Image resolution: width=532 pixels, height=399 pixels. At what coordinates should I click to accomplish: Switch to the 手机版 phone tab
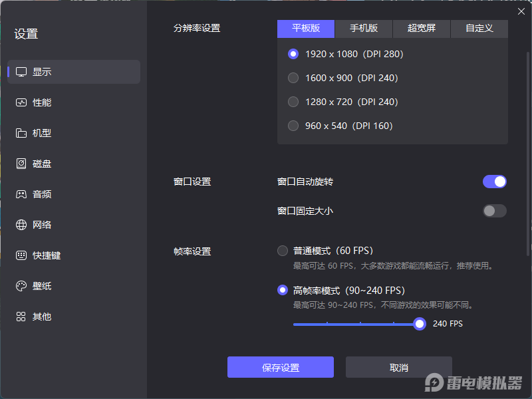363,29
